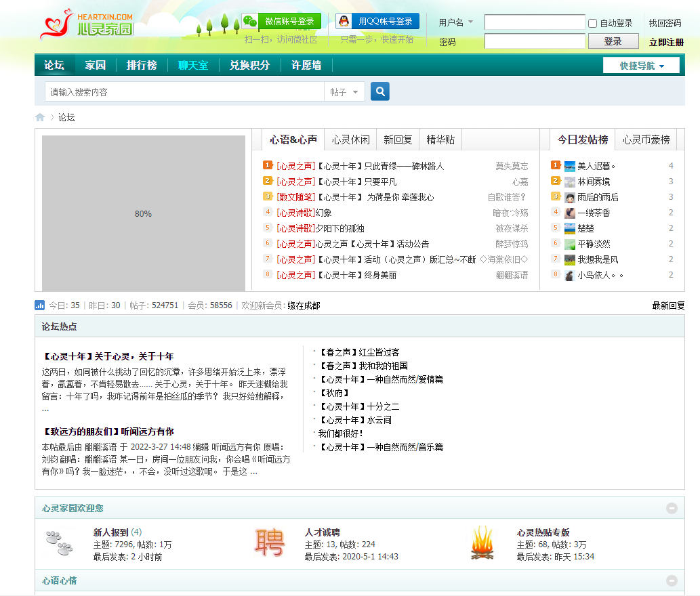Switch to the 心灵币豪榜 tab
700x596 pixels.
point(646,140)
